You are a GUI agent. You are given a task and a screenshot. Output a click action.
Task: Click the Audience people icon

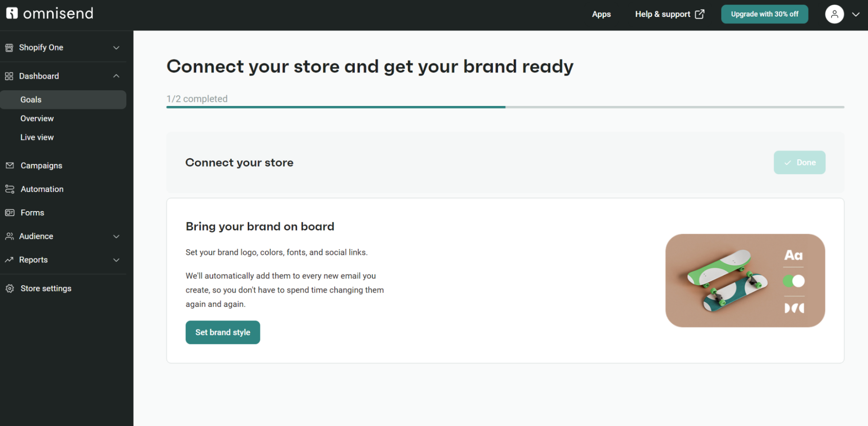click(x=10, y=236)
